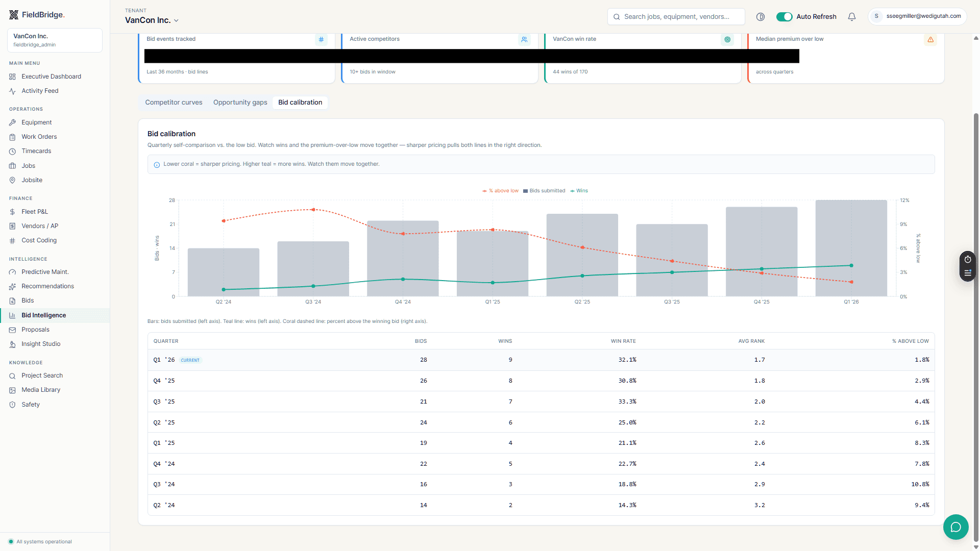The width and height of the screenshot is (980, 551).
Task: Click the hash icon on Bid events card
Action: [321, 39]
